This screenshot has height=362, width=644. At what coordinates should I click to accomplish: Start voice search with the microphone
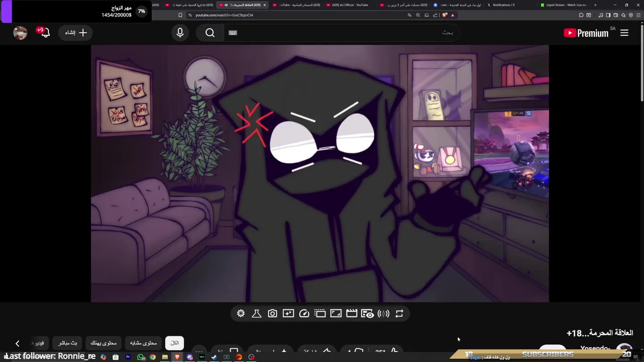point(180,33)
